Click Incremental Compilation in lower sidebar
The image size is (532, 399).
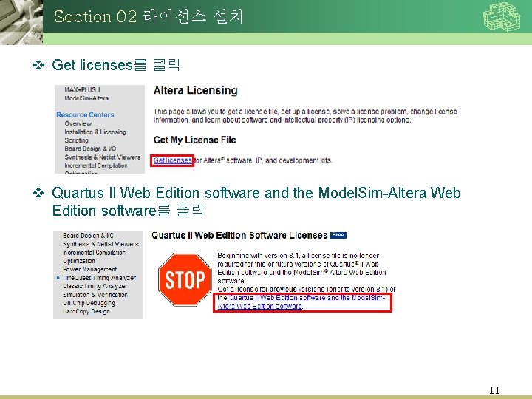[x=94, y=253]
